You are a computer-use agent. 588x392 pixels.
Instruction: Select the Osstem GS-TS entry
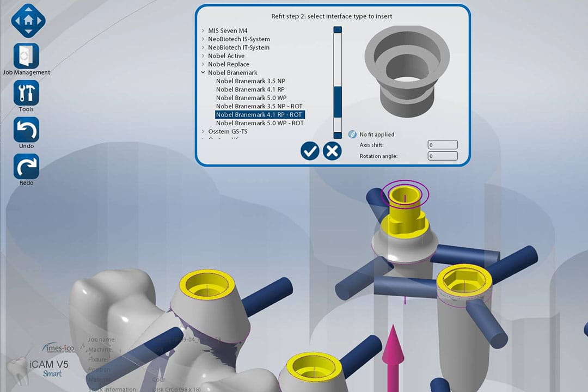coord(228,132)
